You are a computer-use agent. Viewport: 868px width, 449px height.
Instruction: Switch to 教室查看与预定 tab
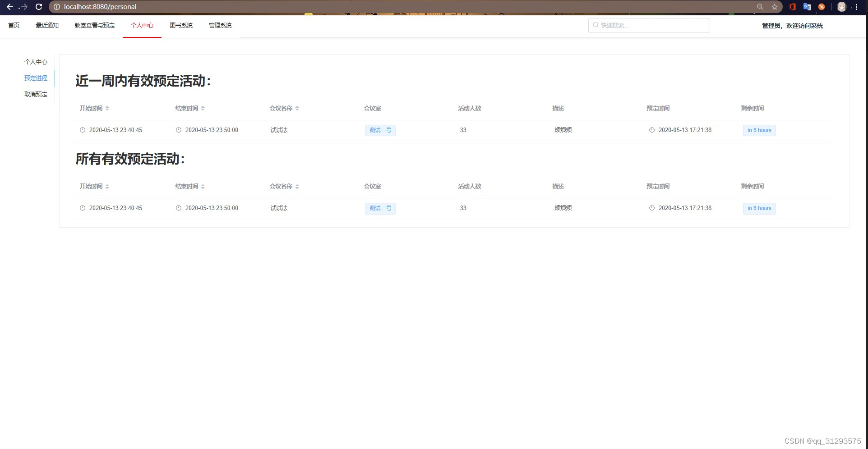(95, 26)
